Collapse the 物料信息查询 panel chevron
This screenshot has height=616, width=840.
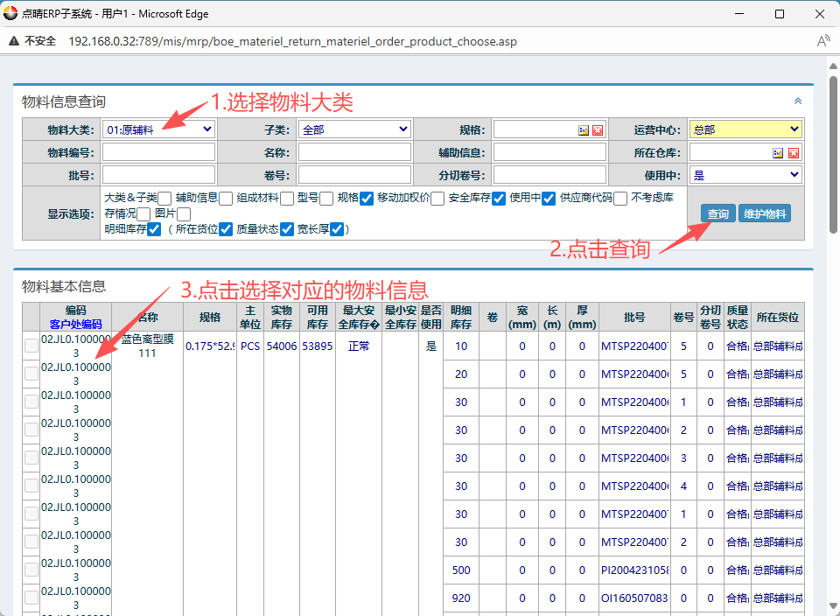[x=798, y=101]
